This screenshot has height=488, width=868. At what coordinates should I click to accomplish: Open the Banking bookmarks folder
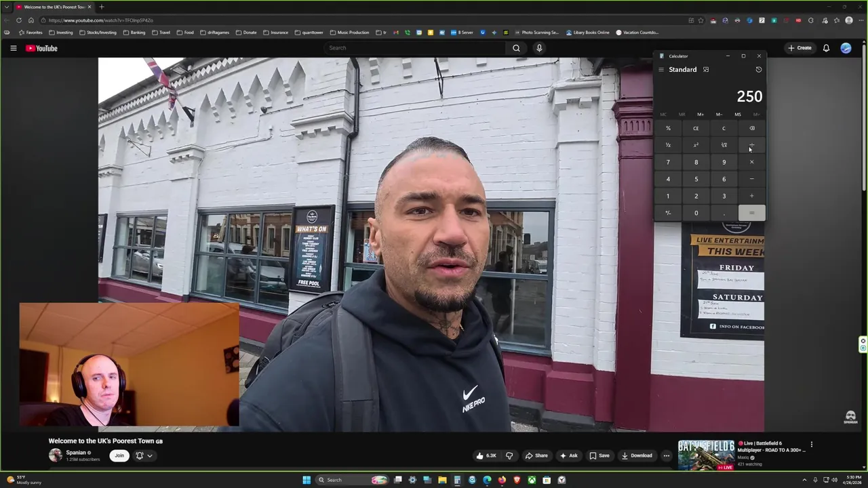pos(134,33)
